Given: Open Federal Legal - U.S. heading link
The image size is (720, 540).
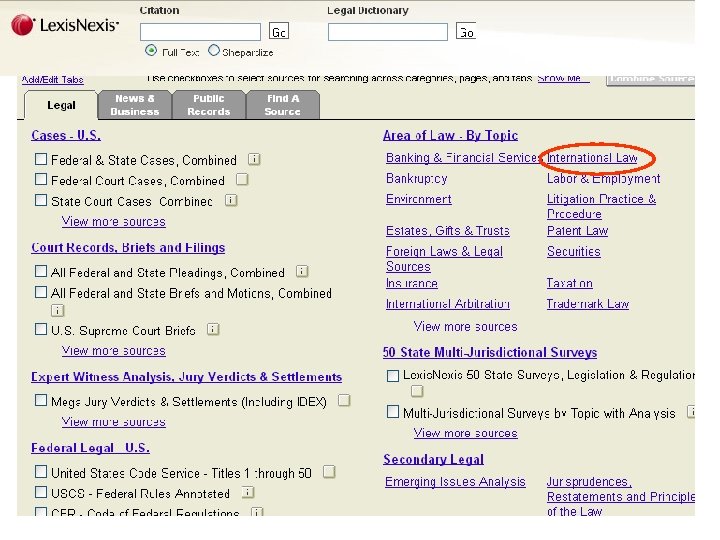Looking at the screenshot, I should click(x=90, y=448).
